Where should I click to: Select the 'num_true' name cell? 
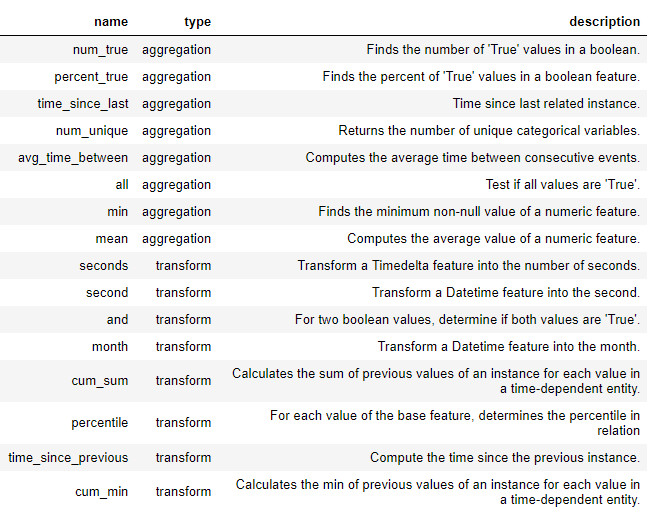tap(100, 49)
